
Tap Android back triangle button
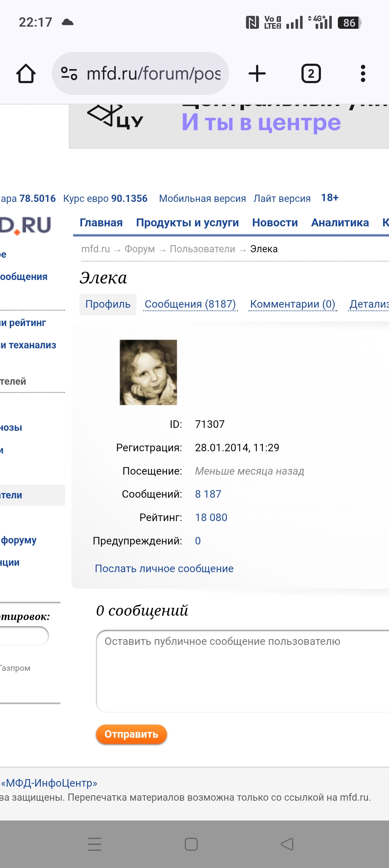click(x=287, y=844)
